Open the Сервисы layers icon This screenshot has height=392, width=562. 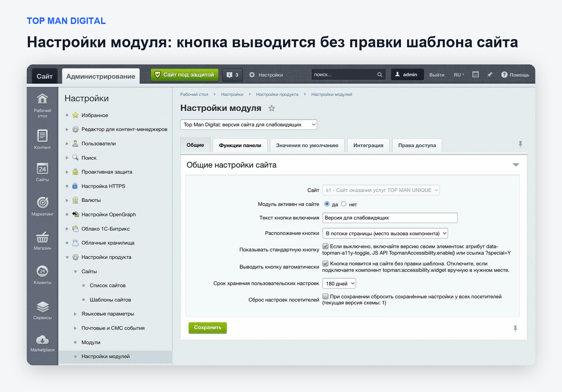tap(42, 307)
